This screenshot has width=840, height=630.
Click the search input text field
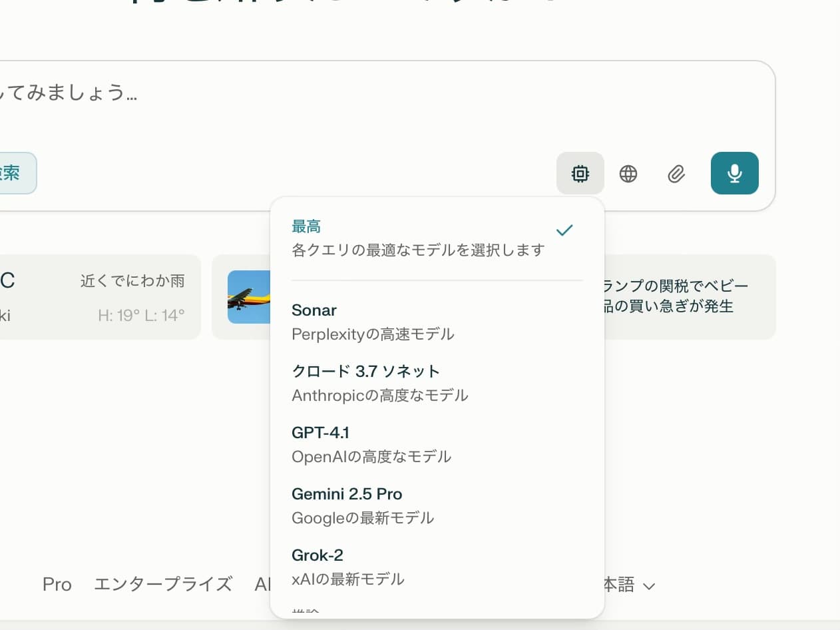pyautogui.click(x=386, y=93)
